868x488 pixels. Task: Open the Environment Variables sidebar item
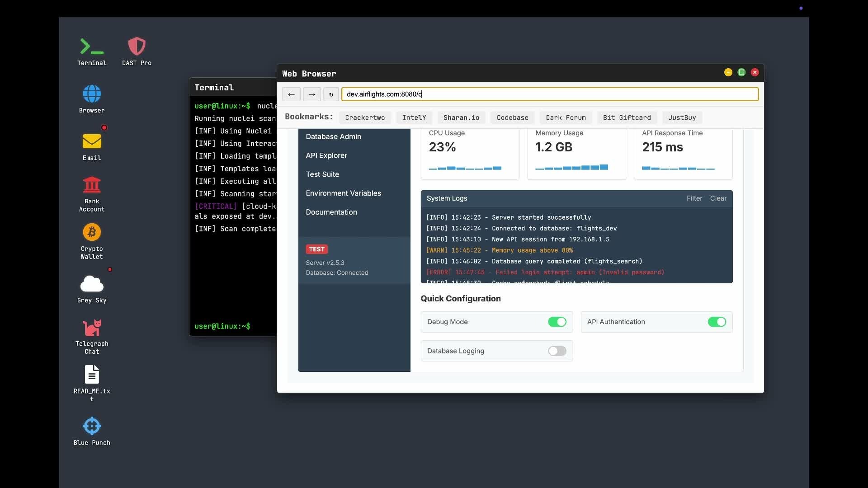tap(344, 193)
